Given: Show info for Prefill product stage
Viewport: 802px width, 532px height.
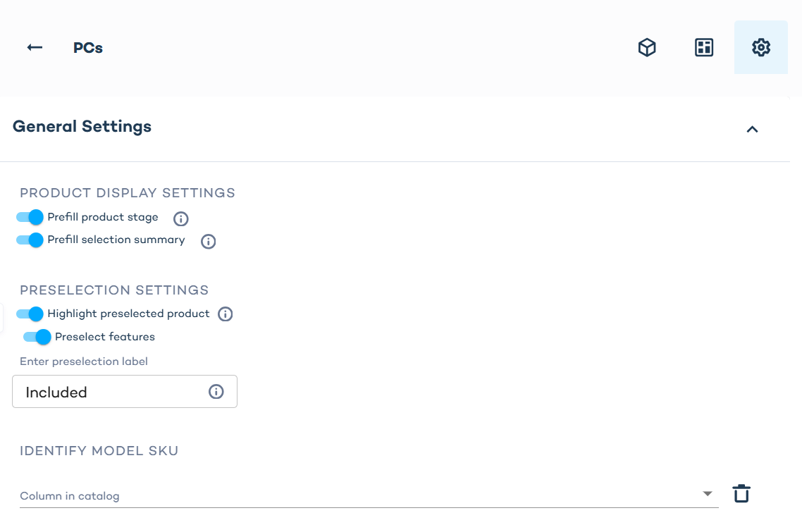Looking at the screenshot, I should [x=180, y=218].
